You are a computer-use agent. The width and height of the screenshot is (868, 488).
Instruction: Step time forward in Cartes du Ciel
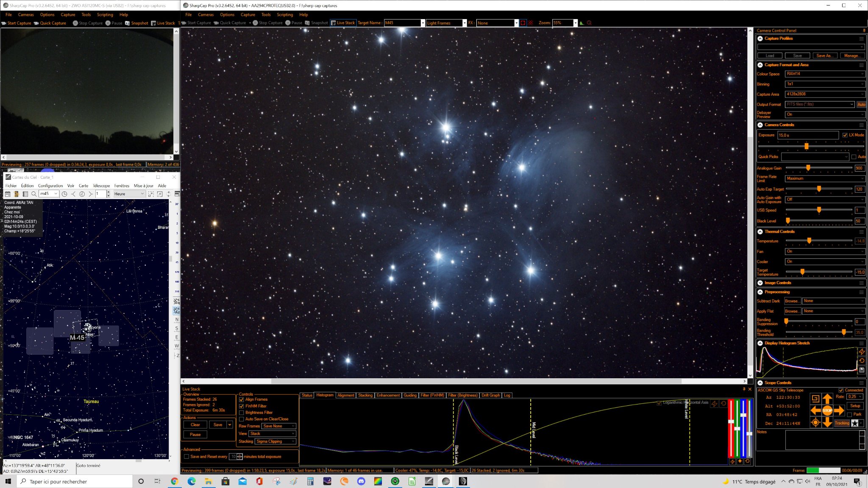[x=90, y=194]
